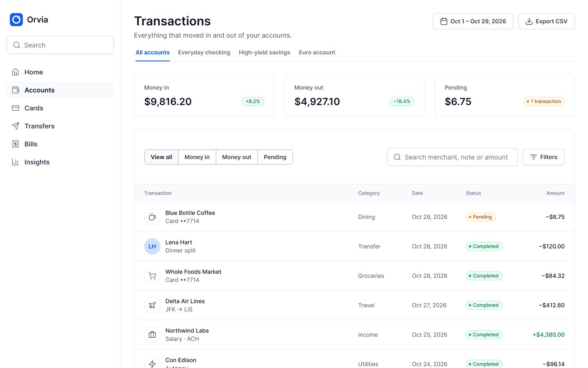Click the Orvia logo icon
Screen dimensions: 588x368
16,20
